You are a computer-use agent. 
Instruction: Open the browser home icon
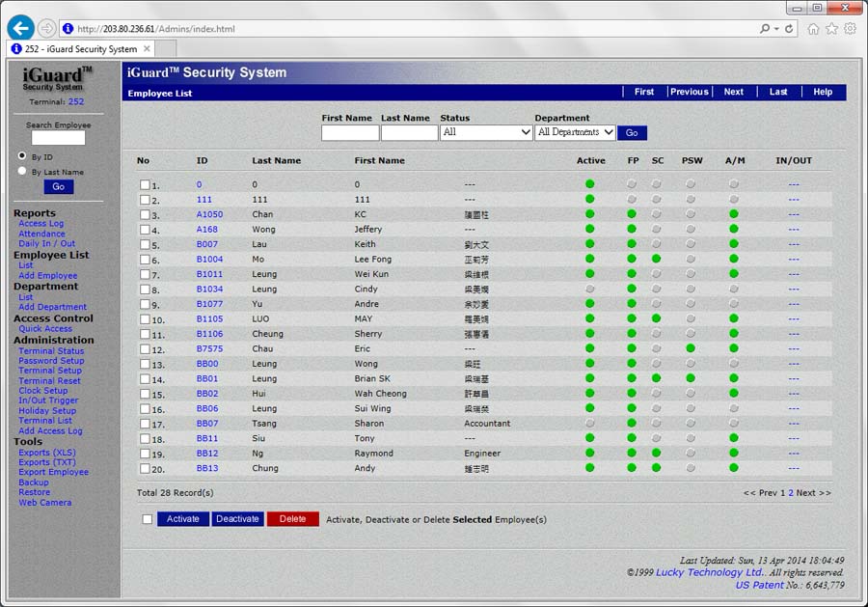[x=813, y=29]
